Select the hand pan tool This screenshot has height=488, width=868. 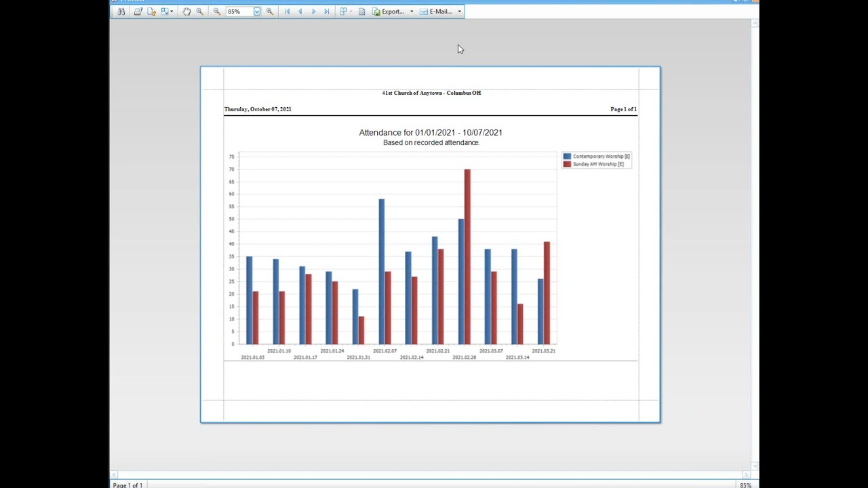(186, 12)
